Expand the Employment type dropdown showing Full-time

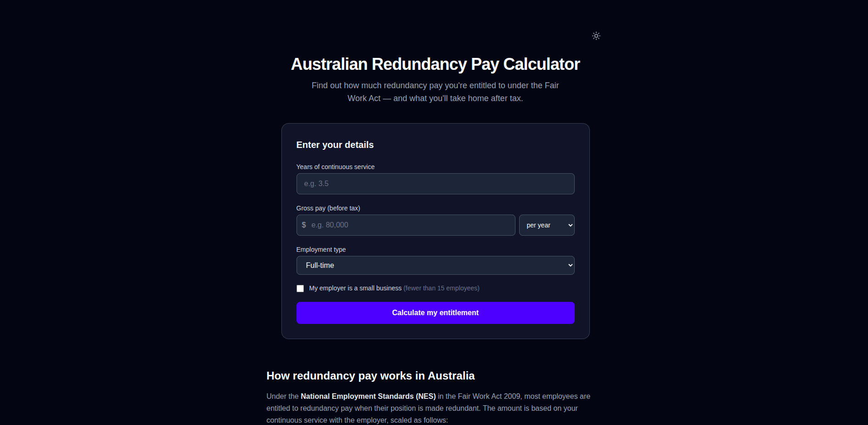coord(435,266)
